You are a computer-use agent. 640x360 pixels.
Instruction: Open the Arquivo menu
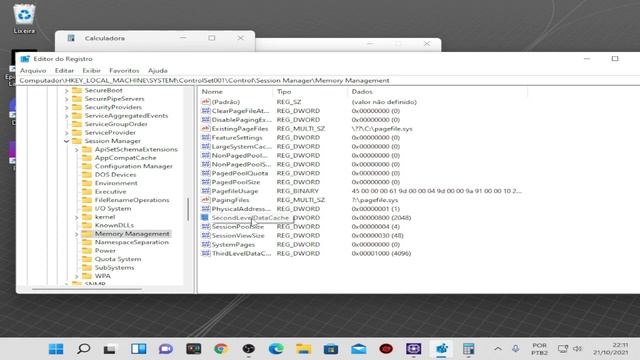33,71
